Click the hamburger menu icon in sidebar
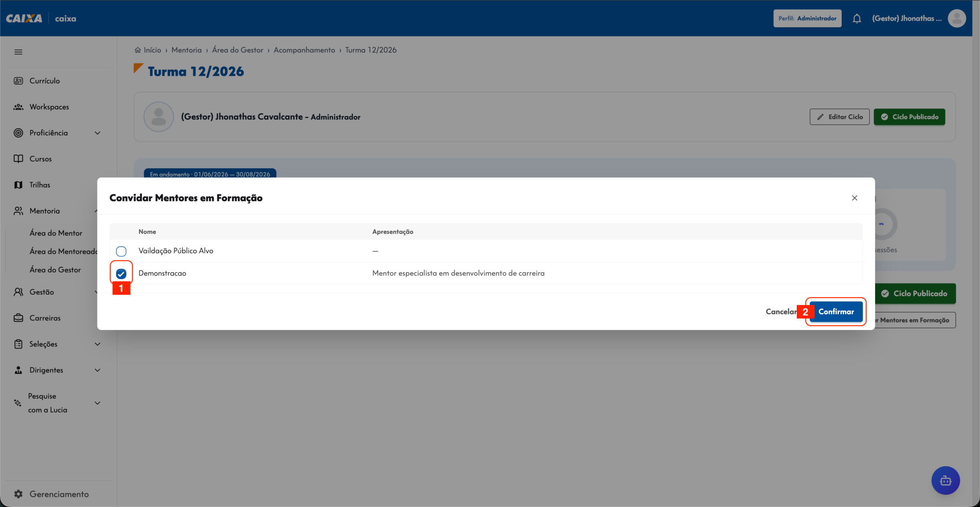 coord(18,52)
